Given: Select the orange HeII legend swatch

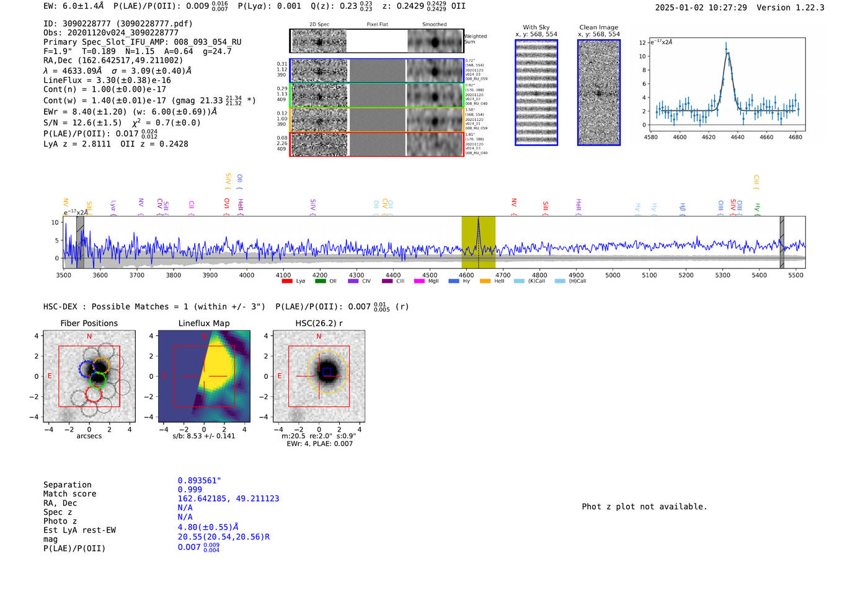Looking at the screenshot, I should pyautogui.click(x=485, y=281).
